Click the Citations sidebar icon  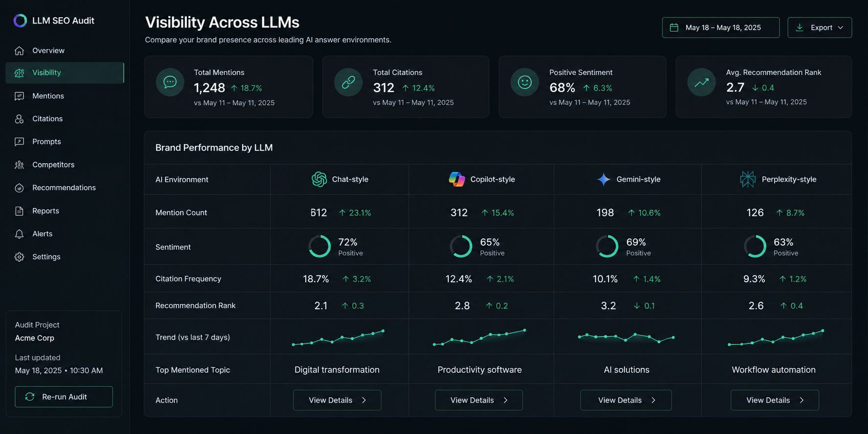click(x=19, y=119)
